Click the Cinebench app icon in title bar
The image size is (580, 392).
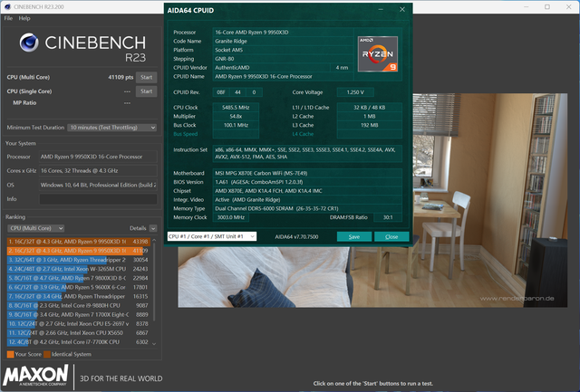(x=7, y=6)
